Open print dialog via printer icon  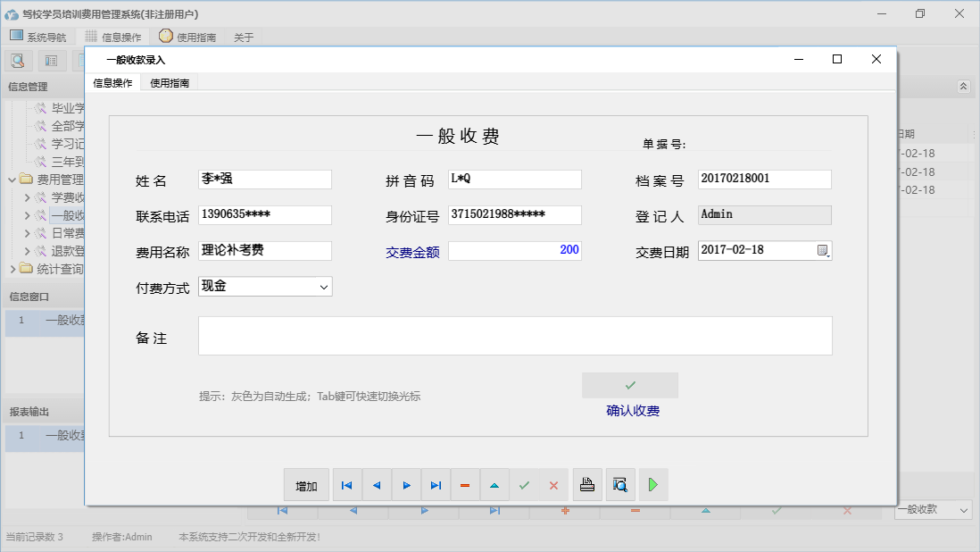[587, 484]
